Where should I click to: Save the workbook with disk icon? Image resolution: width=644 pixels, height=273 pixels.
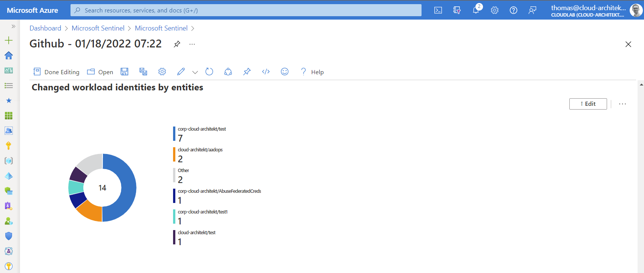point(124,72)
